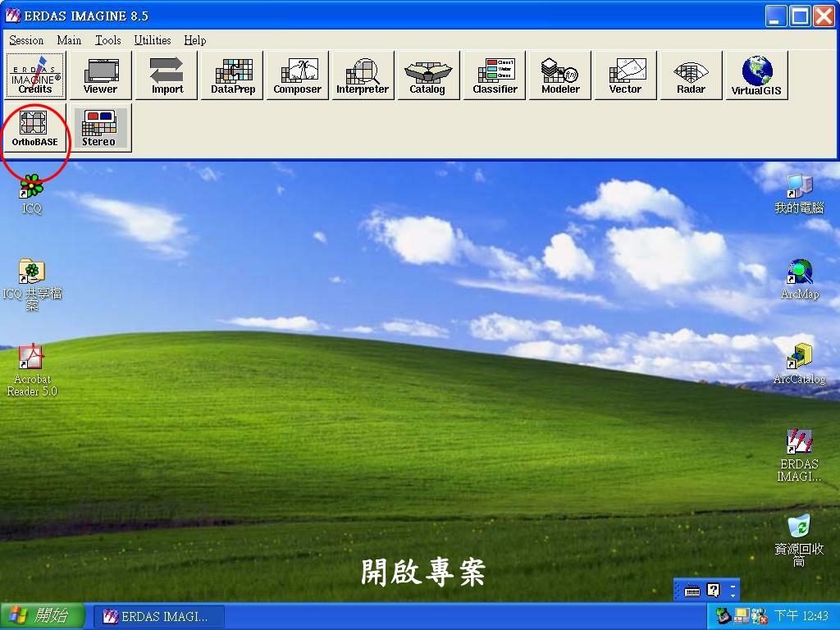The height and width of the screenshot is (630, 840).
Task: Click the 開始 Start button
Action: click(43, 615)
